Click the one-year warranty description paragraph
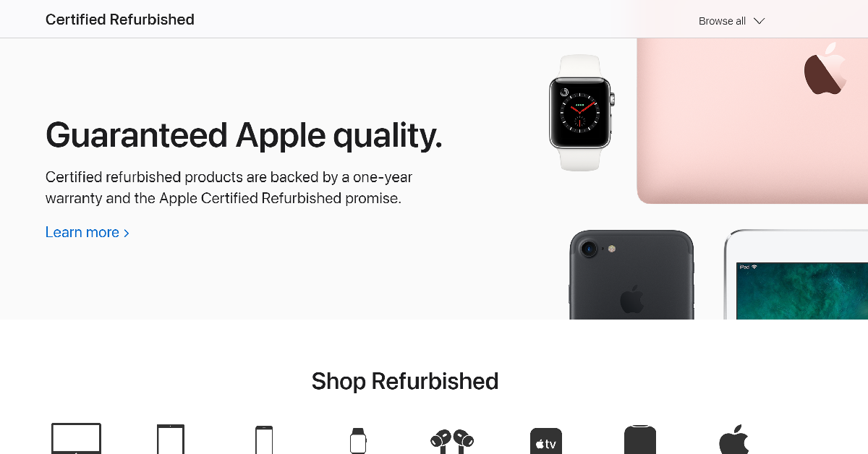The height and width of the screenshot is (454, 868). (229, 187)
